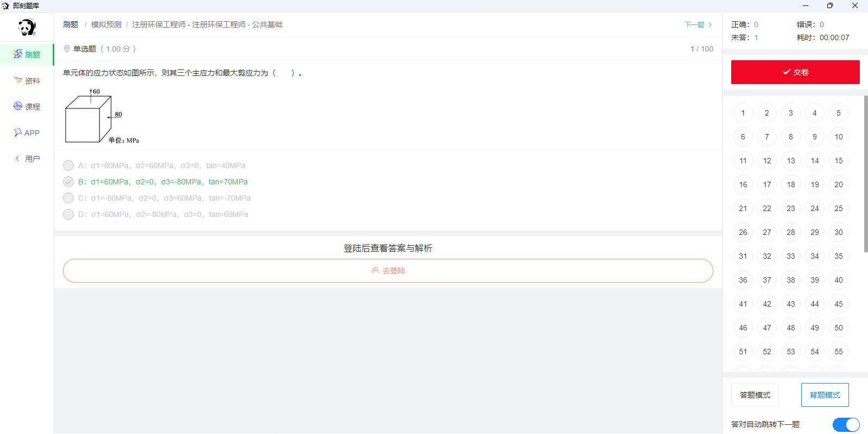Image resolution: width=868 pixels, height=434 pixels.
Task: Click the stress cube diagram image
Action: point(102,116)
